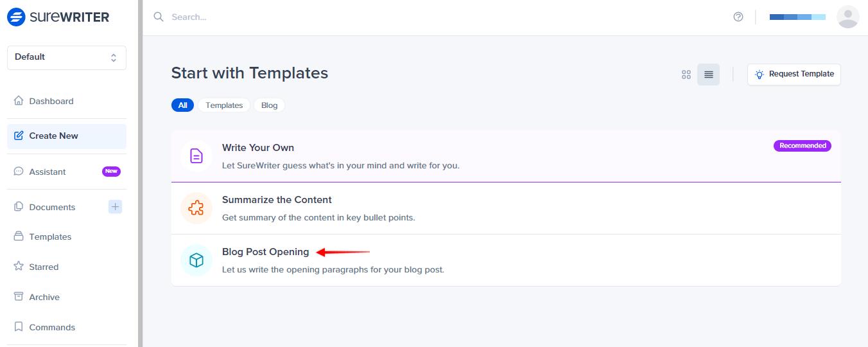Click the Write Your Own document icon
This screenshot has height=347, width=868.
coord(196,156)
